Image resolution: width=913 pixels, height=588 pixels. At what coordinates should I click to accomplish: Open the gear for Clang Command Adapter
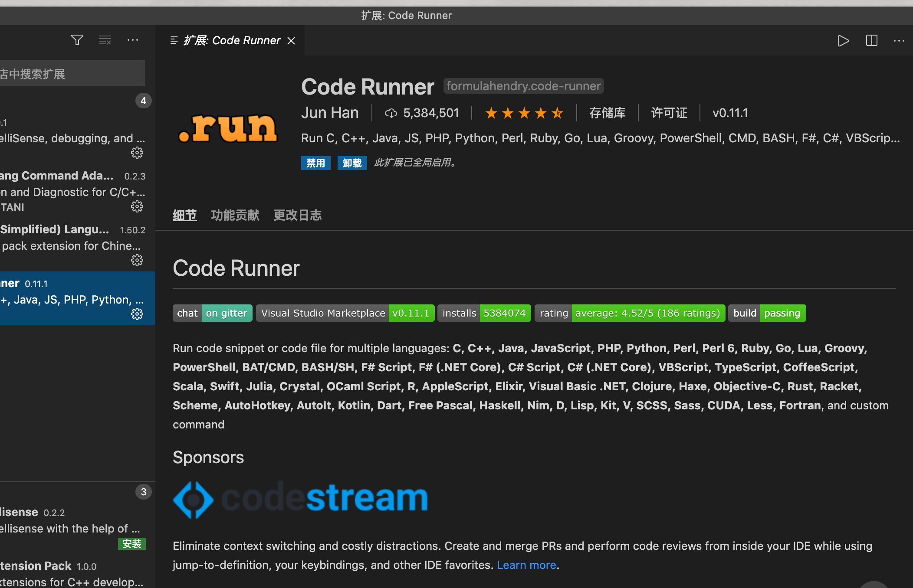pos(137,206)
